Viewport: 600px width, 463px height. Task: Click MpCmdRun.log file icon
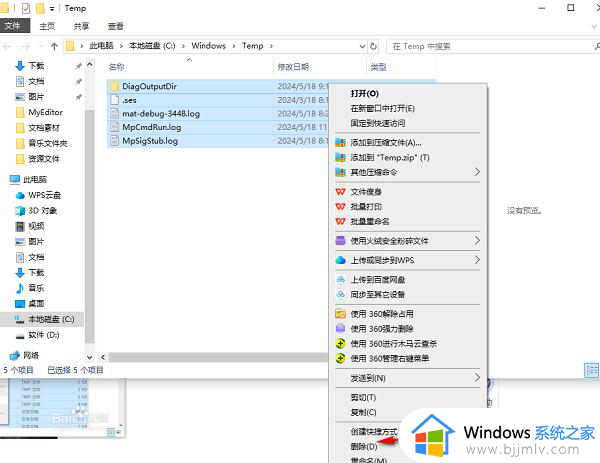[x=114, y=127]
